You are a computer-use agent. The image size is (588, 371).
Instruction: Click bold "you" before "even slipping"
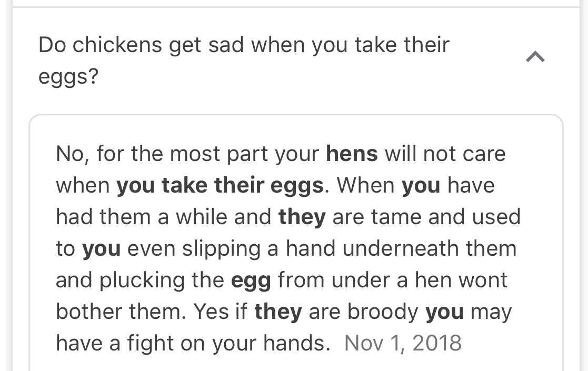pos(101,248)
